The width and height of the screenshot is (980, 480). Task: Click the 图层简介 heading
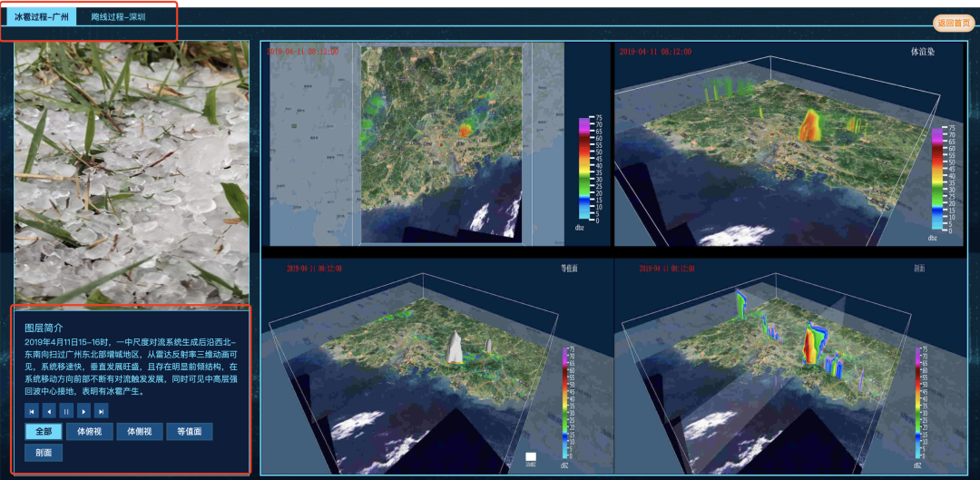[44, 328]
